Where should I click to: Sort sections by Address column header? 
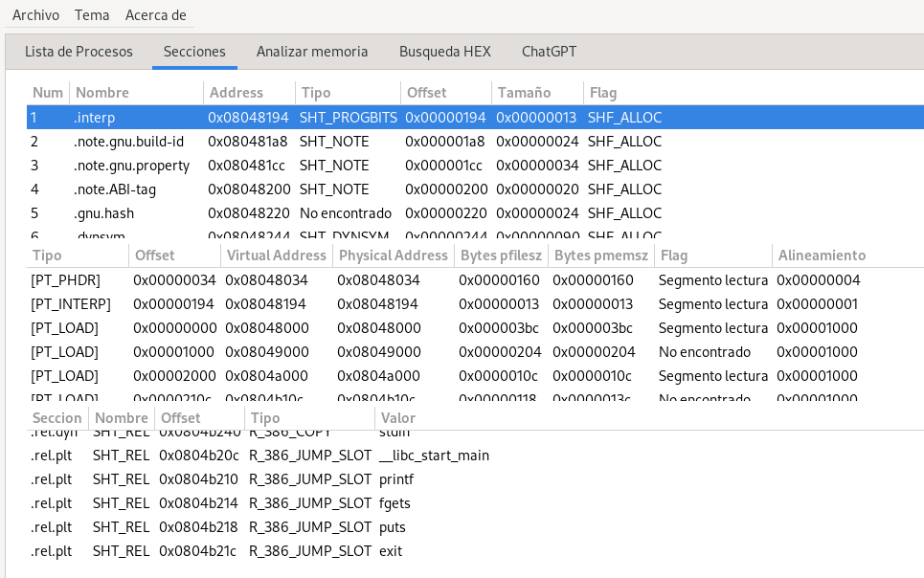point(236,93)
